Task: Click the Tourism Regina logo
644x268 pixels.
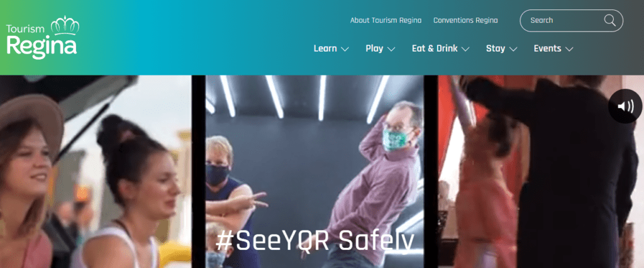Action: click(x=43, y=37)
